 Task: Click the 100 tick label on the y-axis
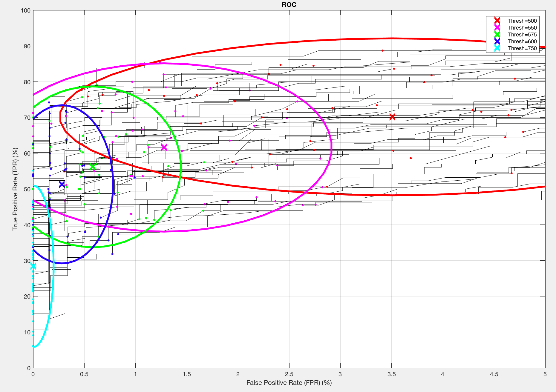point(26,11)
